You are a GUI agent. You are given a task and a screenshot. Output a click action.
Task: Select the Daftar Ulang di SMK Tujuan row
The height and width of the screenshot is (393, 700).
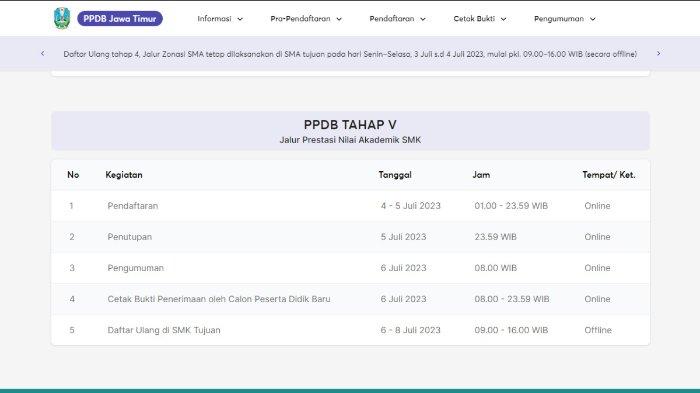(350, 330)
